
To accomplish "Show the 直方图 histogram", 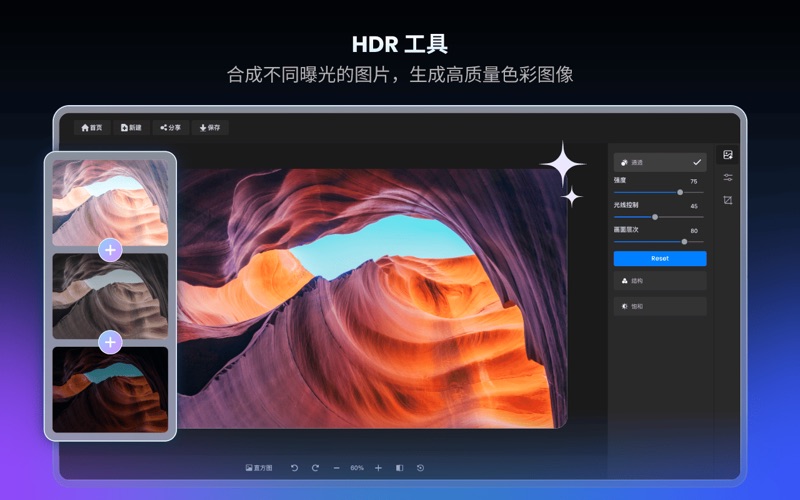I will click(259, 468).
